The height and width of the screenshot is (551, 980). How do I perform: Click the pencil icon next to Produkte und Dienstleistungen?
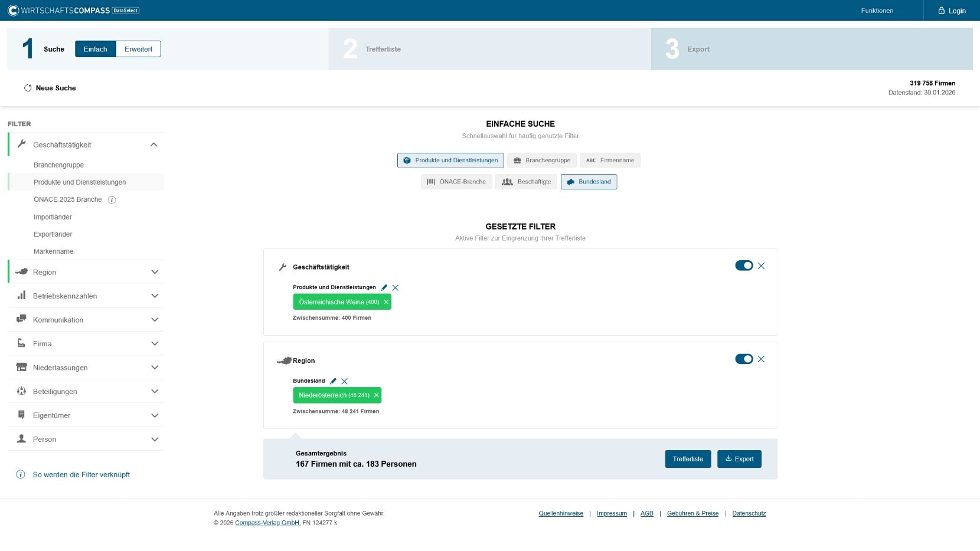384,287
